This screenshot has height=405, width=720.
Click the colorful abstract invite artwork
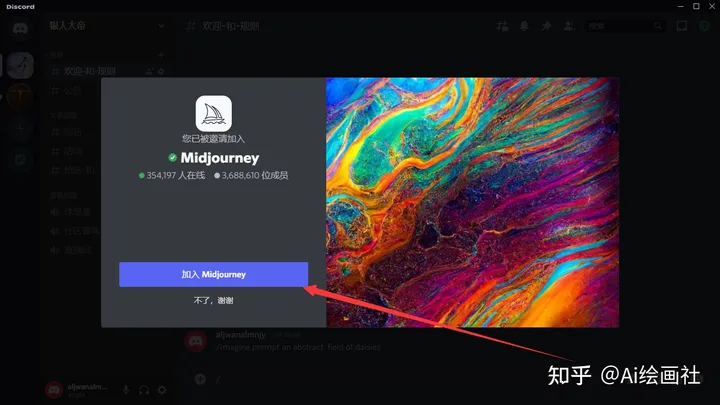[472, 202]
